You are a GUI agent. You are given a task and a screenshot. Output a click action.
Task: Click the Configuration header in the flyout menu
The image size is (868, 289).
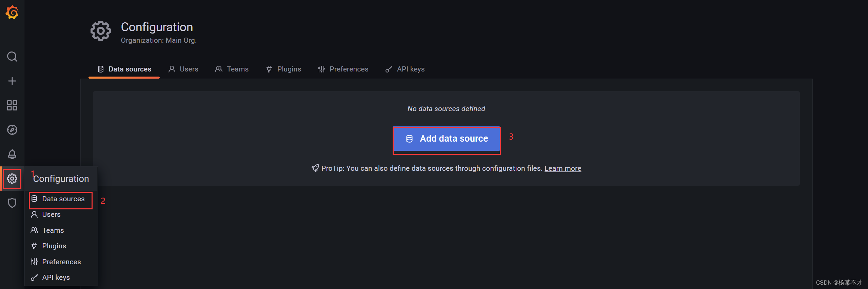point(61,179)
